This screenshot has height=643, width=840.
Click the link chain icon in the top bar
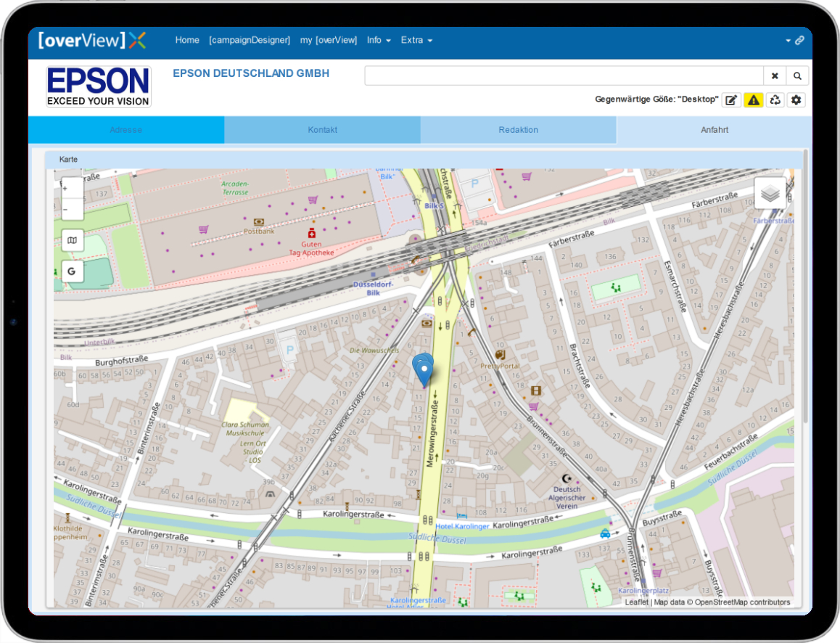click(x=799, y=40)
